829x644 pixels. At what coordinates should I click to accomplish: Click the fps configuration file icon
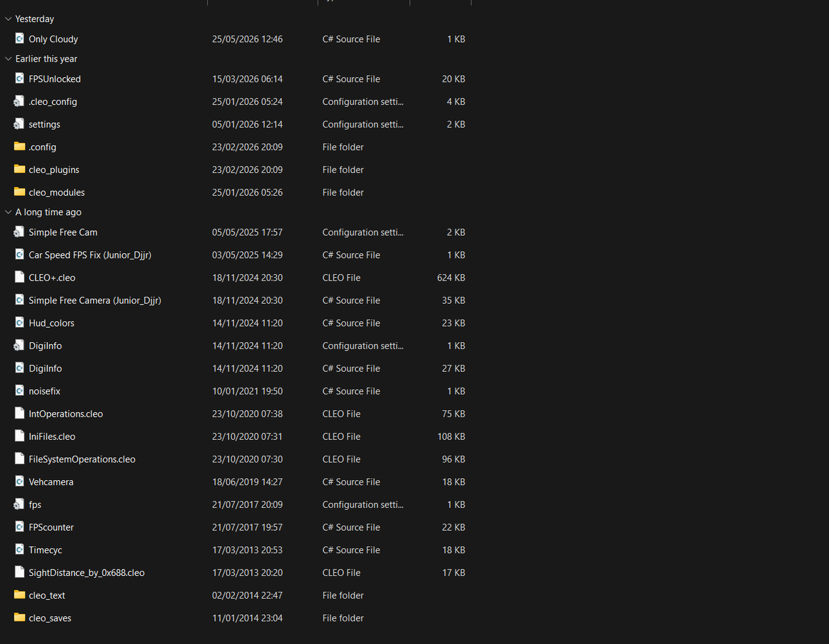[19, 504]
